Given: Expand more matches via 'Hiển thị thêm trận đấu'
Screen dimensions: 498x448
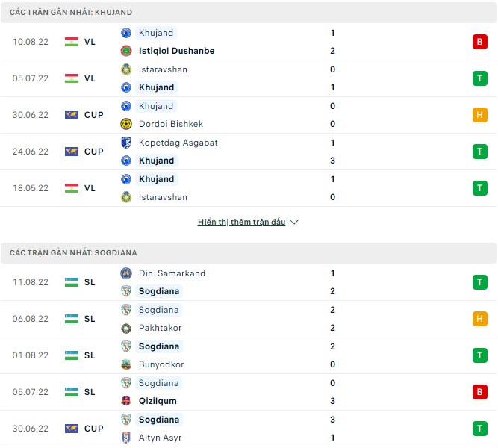Looking at the screenshot, I should click(241, 222).
